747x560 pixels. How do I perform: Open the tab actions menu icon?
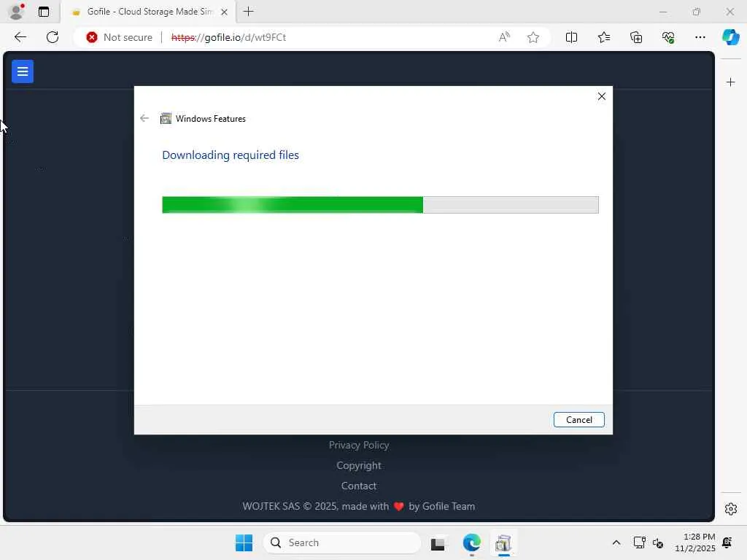[43, 12]
